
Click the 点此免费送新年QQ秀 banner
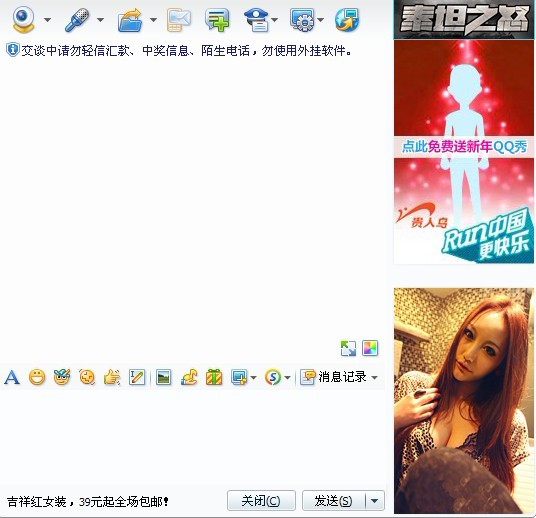[x=464, y=147]
